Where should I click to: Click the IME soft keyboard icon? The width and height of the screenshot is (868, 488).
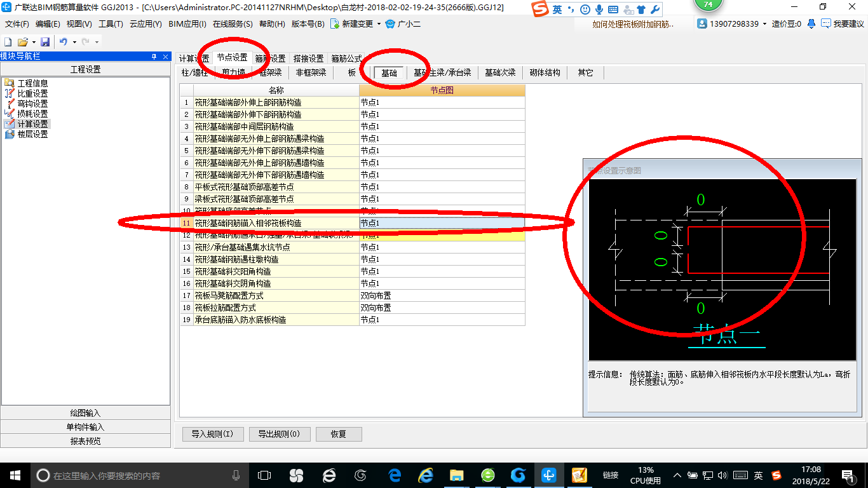(613, 10)
